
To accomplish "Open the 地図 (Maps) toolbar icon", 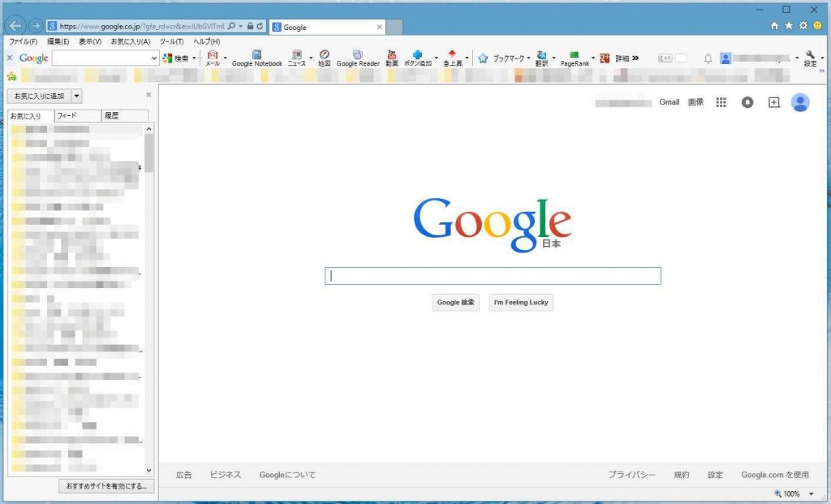I will (x=325, y=58).
